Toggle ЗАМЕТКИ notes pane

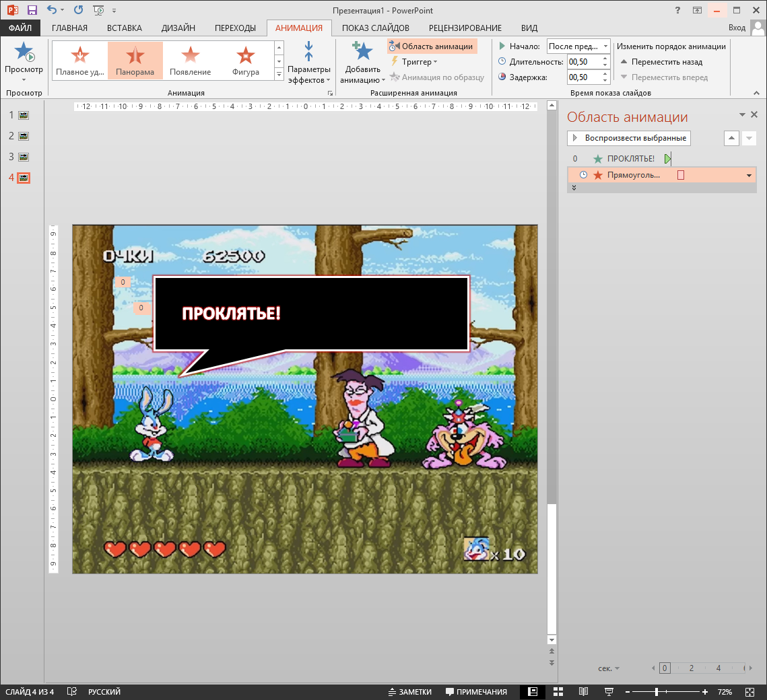pyautogui.click(x=410, y=692)
